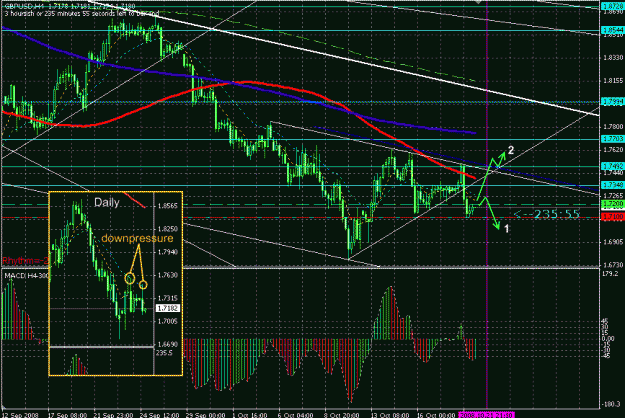Click the 1.6730 price axis value
This screenshot has height=418, width=625.
pyautogui.click(x=613, y=265)
